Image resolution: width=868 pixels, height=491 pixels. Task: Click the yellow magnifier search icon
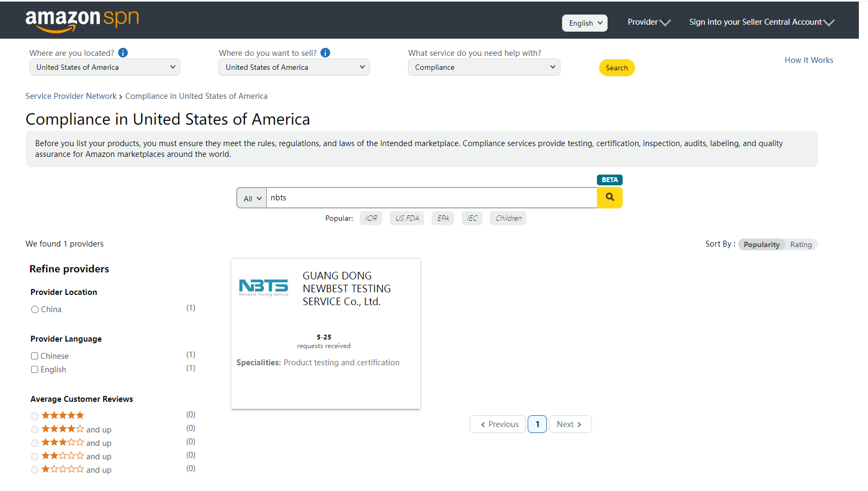coord(609,198)
